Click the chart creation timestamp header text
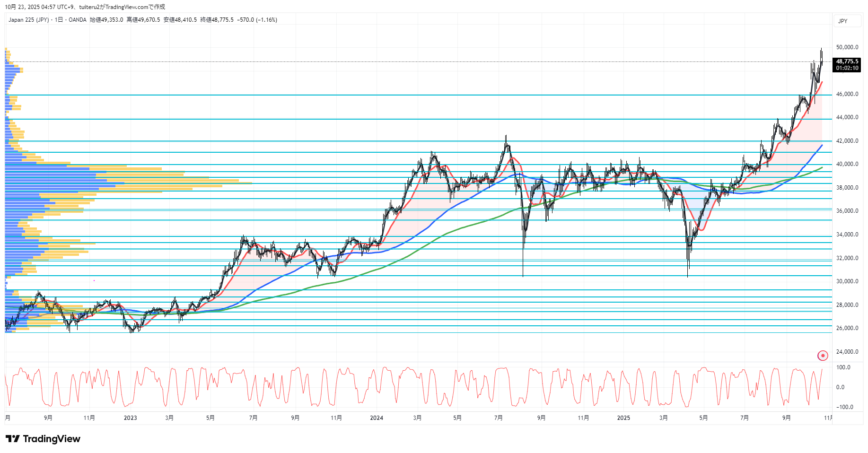The height and width of the screenshot is (453, 868). coord(85,7)
